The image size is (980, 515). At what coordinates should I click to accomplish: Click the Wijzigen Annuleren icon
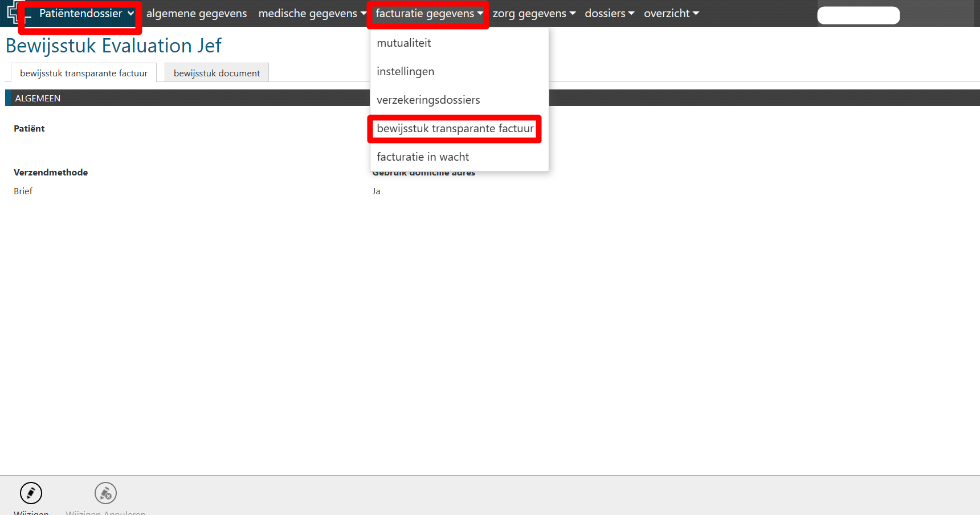[x=105, y=493]
